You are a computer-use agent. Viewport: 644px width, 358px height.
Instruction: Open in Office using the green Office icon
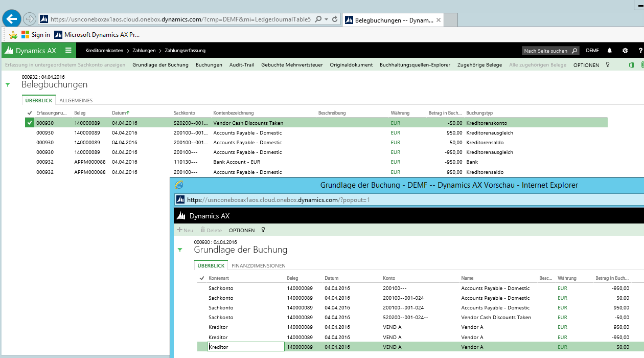631,65
